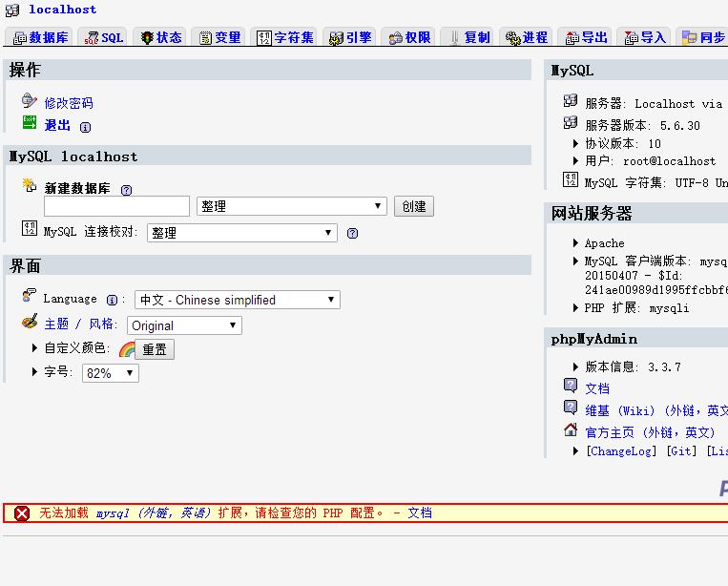This screenshot has height=586, width=728.
Task: Click the change password key icon
Action: click(x=30, y=100)
